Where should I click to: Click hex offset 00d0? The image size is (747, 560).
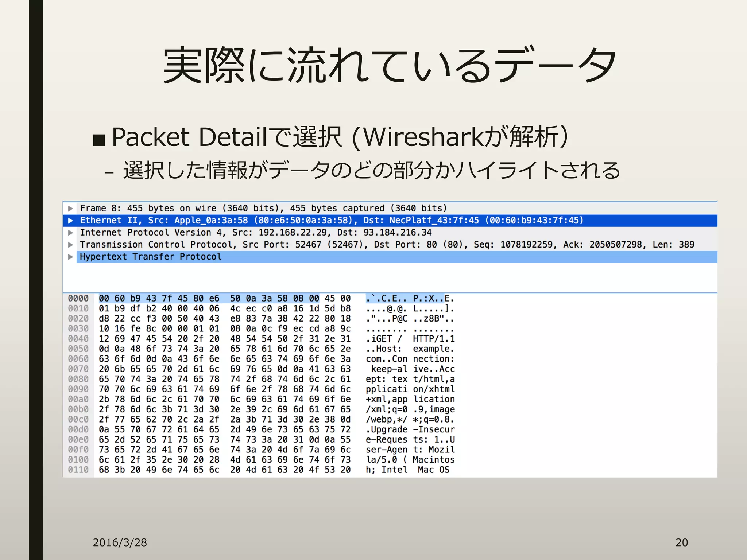point(78,430)
